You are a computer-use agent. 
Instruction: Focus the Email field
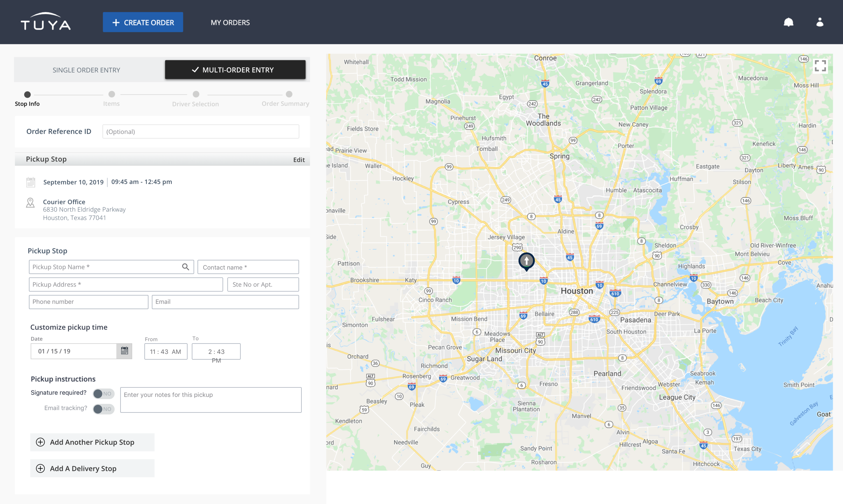point(226,302)
